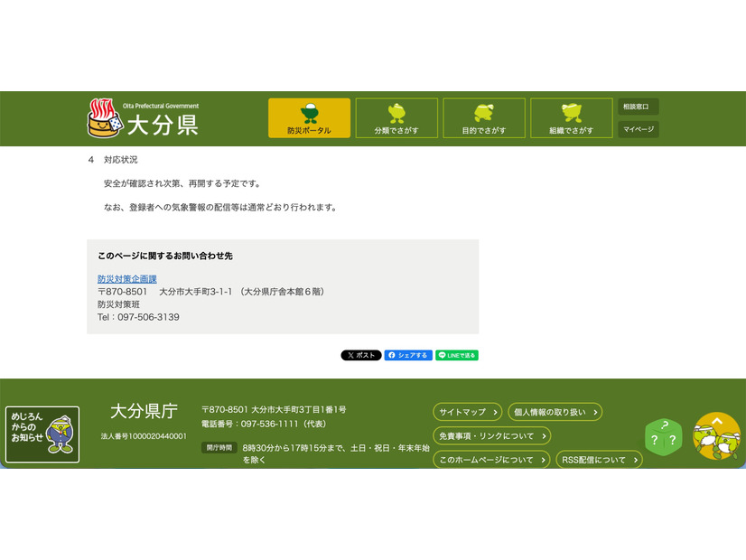Click the 開庁時間 label
The height and width of the screenshot is (560, 746).
pyautogui.click(x=219, y=448)
